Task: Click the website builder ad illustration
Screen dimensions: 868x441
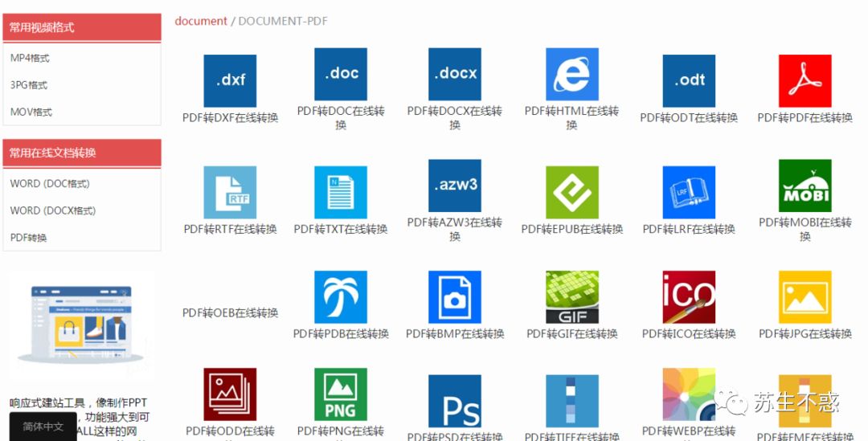Action: 81,325
